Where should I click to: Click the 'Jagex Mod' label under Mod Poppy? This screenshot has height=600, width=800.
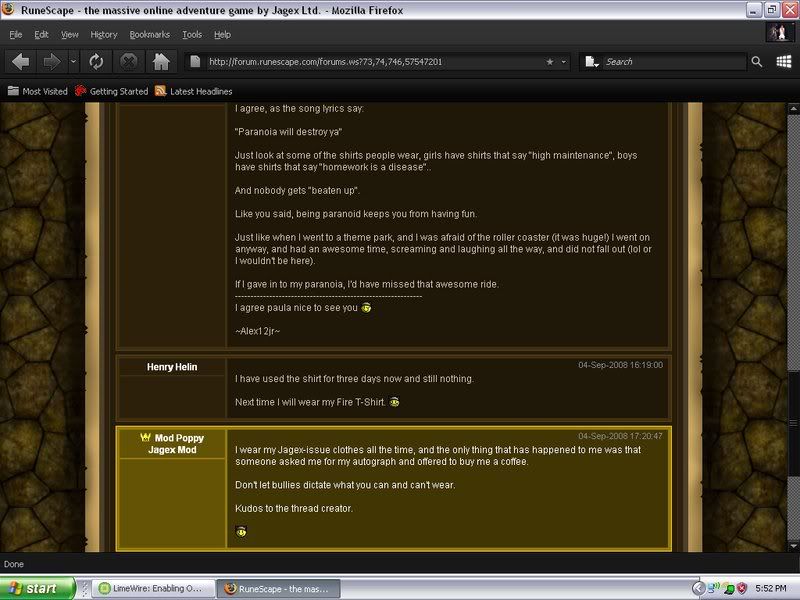[172, 450]
